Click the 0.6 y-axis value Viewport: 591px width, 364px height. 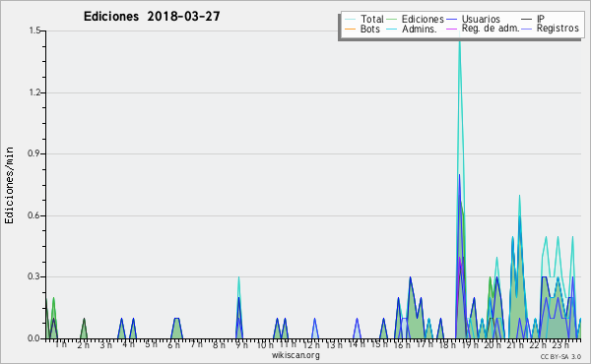click(x=33, y=215)
